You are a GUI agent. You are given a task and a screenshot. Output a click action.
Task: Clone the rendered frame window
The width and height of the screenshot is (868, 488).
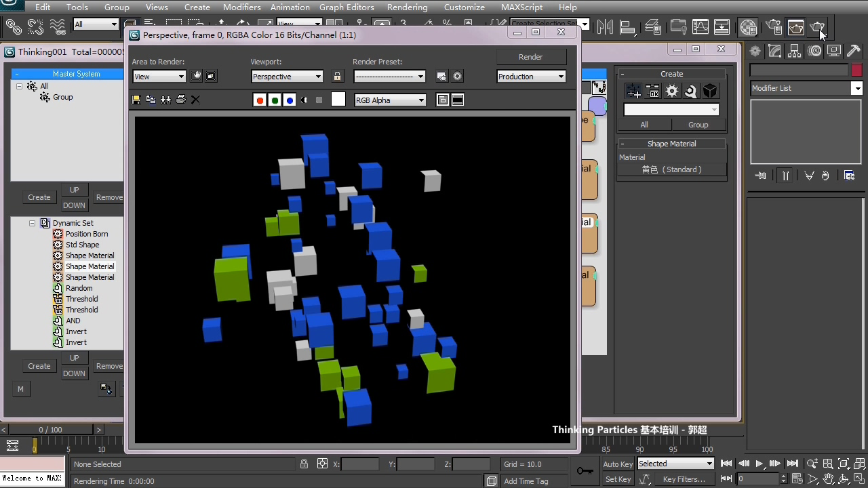166,100
